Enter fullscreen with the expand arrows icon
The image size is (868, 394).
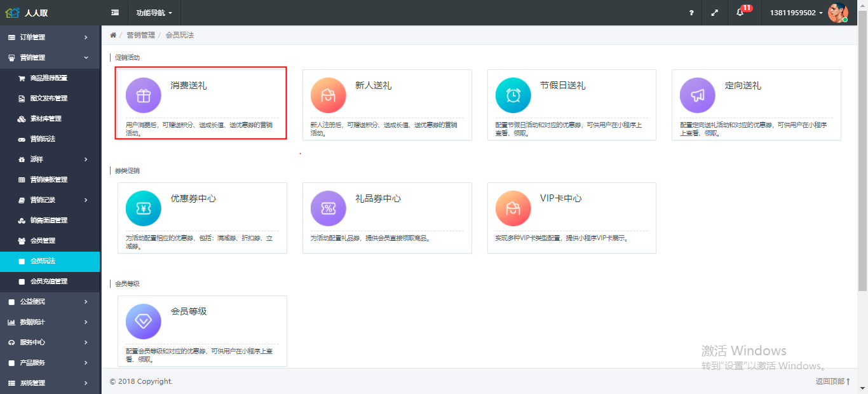pos(715,13)
